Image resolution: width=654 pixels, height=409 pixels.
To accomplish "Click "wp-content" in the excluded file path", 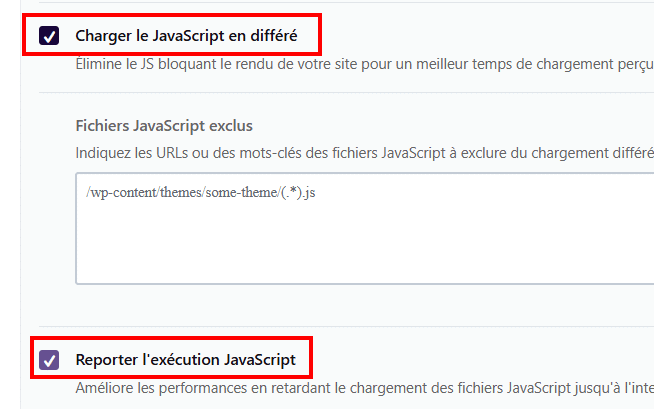I will [x=120, y=192].
